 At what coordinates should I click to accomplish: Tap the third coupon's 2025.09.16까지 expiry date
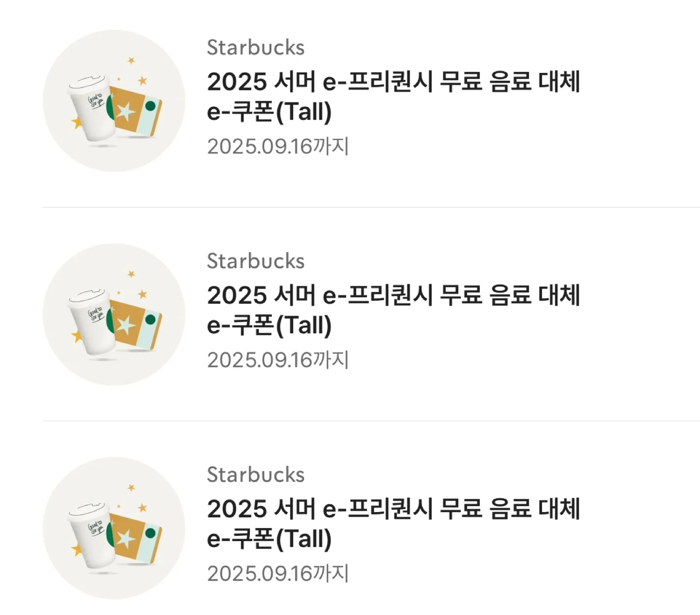[x=278, y=574]
